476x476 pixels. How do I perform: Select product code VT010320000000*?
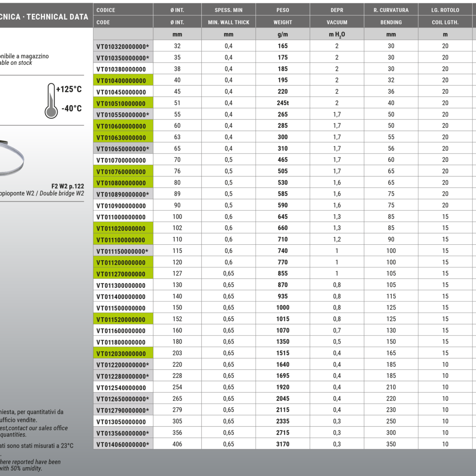(x=123, y=46)
